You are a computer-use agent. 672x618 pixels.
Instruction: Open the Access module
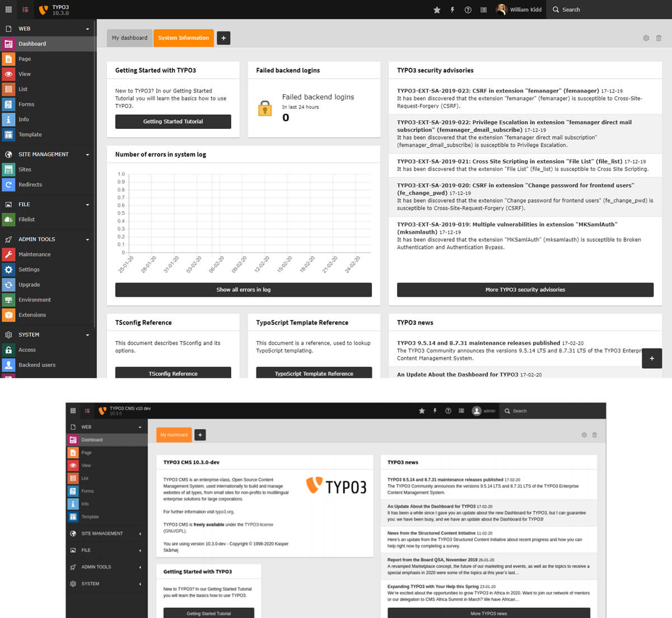pyautogui.click(x=48, y=350)
